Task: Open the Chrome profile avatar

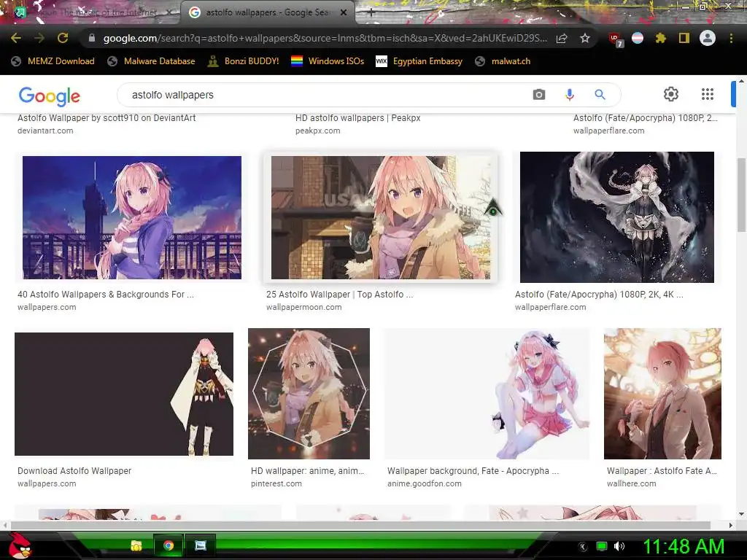Action: click(708, 38)
